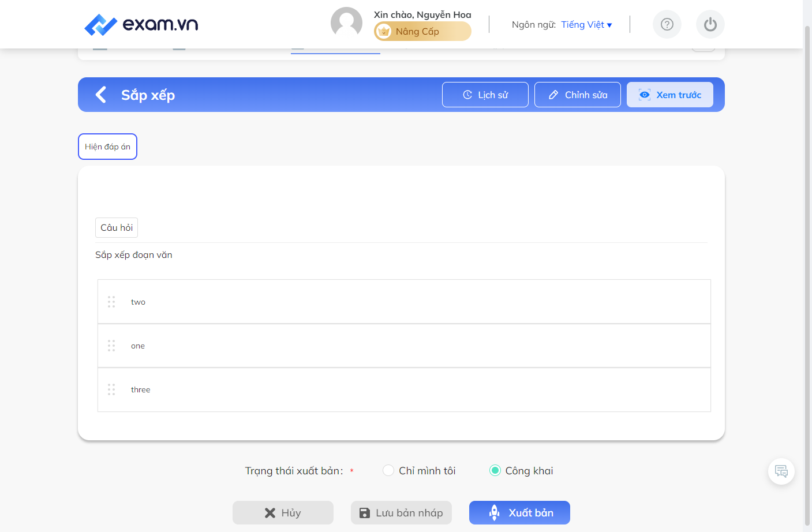Image resolution: width=812 pixels, height=532 pixels.
Task: Open the Tiếng Việt language dropdown
Action: 586,24
